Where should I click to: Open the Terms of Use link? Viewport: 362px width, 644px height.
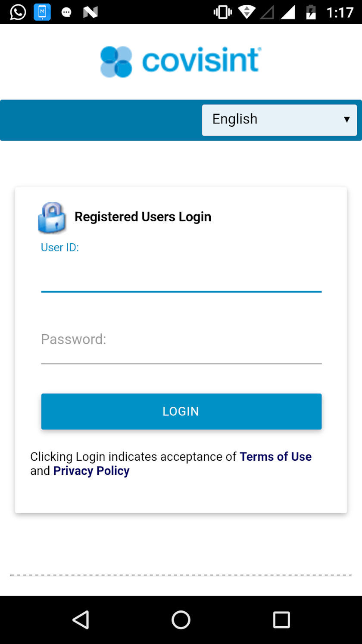click(x=276, y=456)
